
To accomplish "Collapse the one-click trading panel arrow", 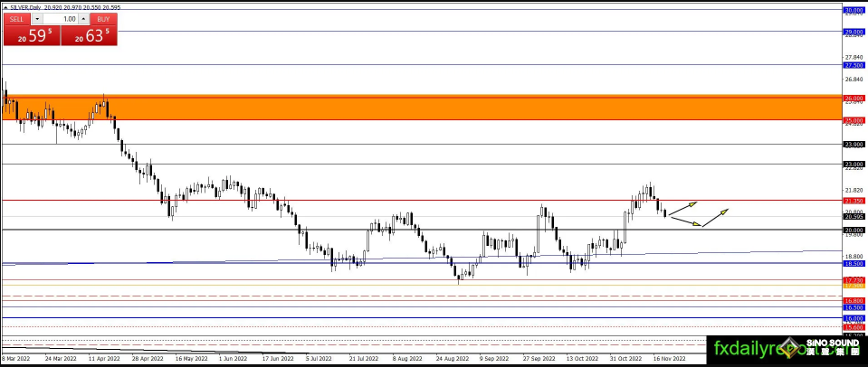I will [6, 8].
